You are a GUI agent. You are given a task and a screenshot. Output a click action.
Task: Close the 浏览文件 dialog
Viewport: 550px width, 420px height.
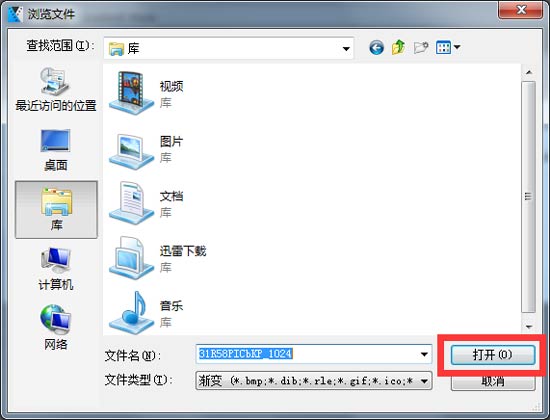(x=521, y=10)
